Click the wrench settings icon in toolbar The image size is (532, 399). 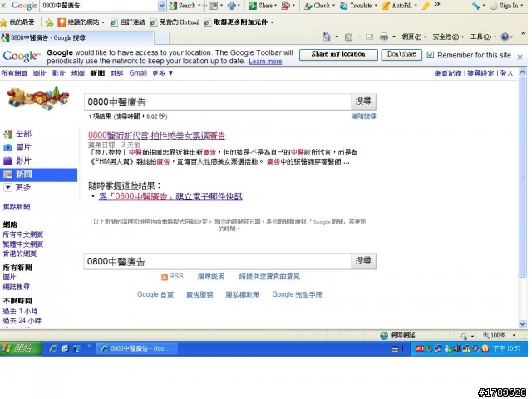(475, 6)
